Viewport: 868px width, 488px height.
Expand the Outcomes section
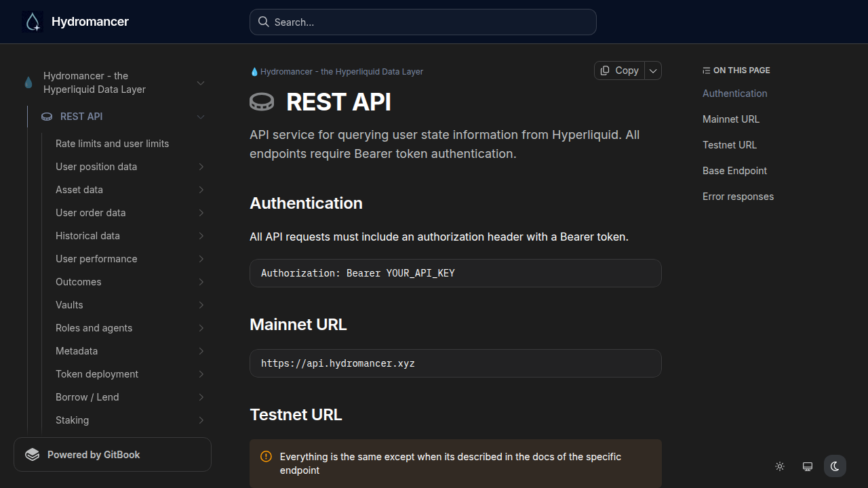201,282
